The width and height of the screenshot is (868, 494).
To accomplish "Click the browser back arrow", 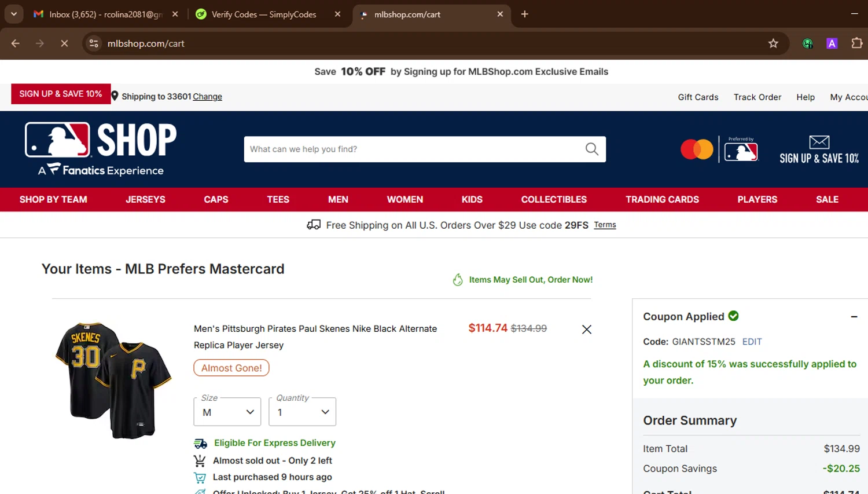I will 16,43.
